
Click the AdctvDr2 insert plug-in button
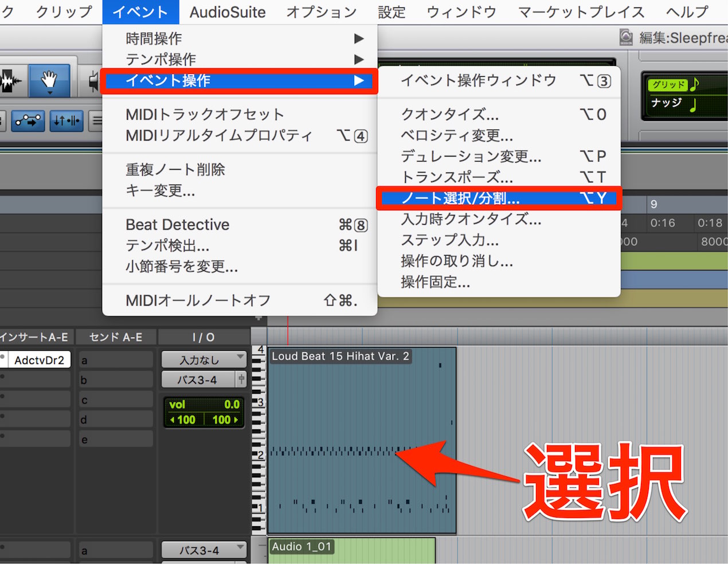coord(39,360)
